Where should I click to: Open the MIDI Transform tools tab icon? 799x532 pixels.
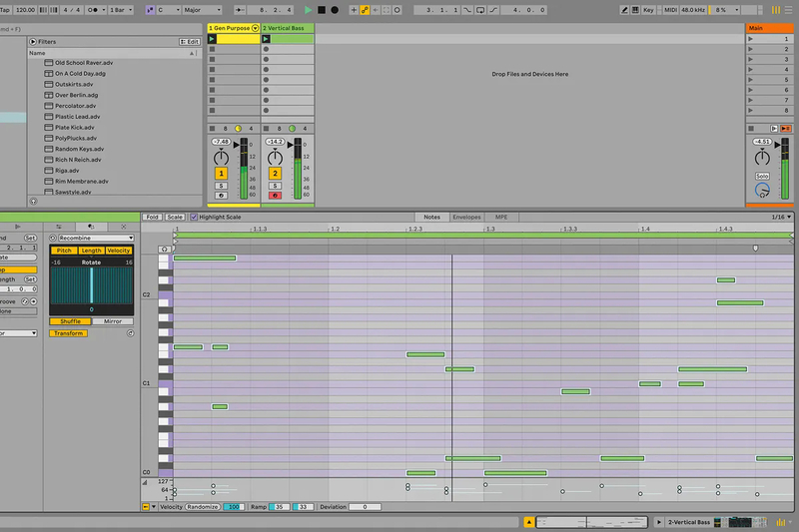(91, 227)
